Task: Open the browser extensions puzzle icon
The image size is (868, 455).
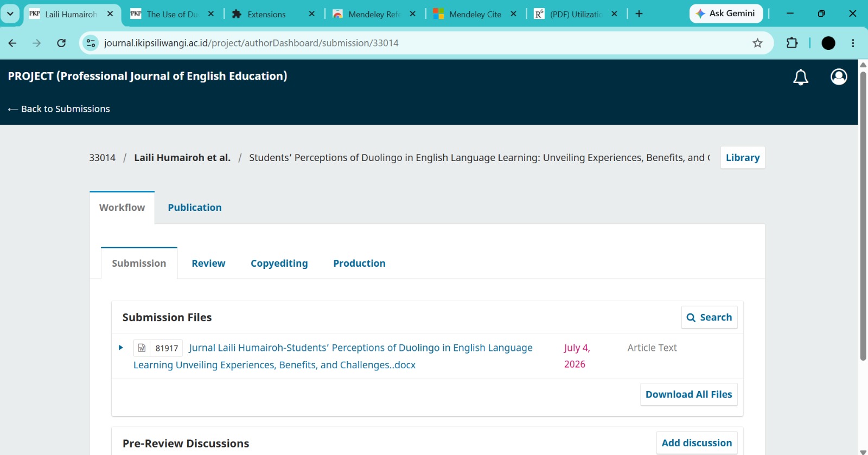Action: tap(792, 43)
